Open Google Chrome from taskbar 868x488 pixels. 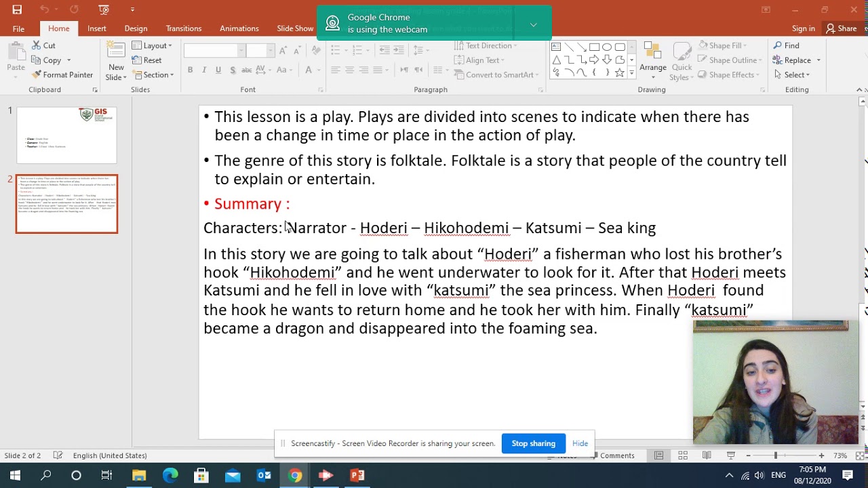click(295, 475)
